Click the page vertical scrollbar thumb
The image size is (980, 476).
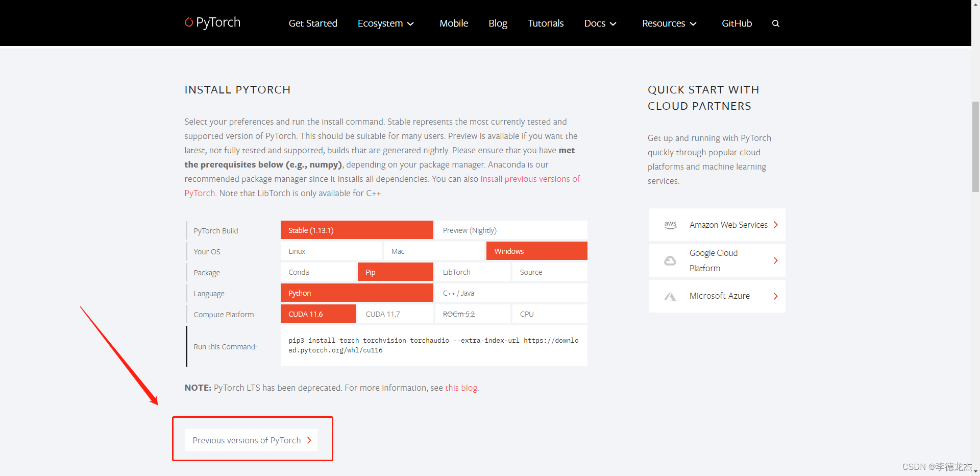pyautogui.click(x=975, y=147)
